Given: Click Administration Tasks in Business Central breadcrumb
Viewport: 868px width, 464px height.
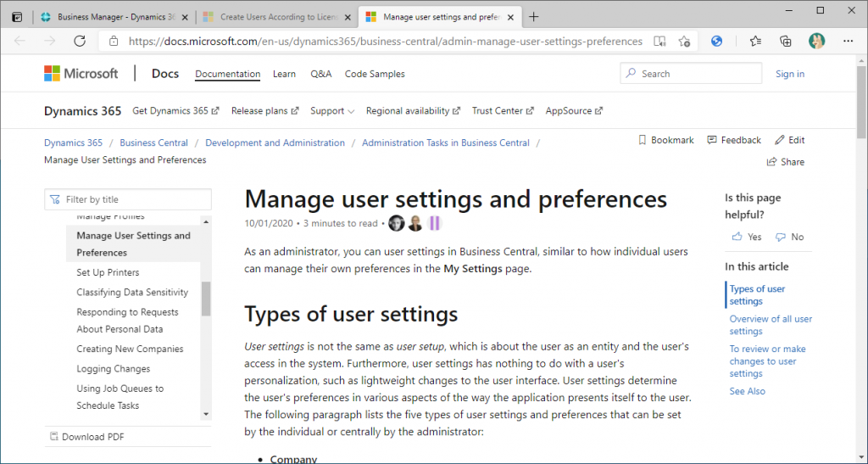Looking at the screenshot, I should (446, 143).
